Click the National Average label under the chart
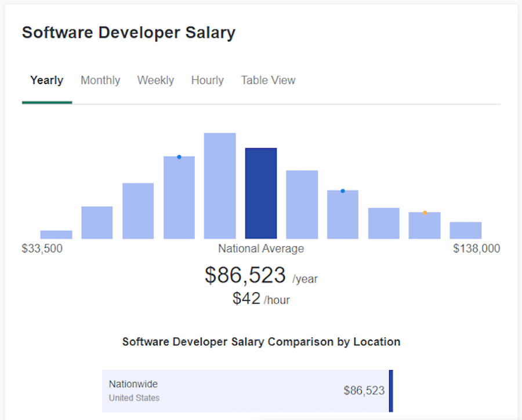The image size is (522, 420). (x=260, y=248)
